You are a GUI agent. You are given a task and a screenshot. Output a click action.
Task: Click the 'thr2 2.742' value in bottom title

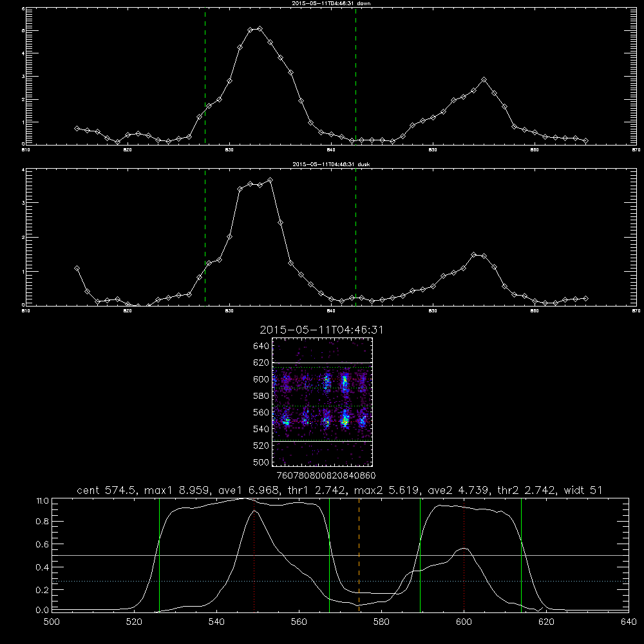click(526, 490)
